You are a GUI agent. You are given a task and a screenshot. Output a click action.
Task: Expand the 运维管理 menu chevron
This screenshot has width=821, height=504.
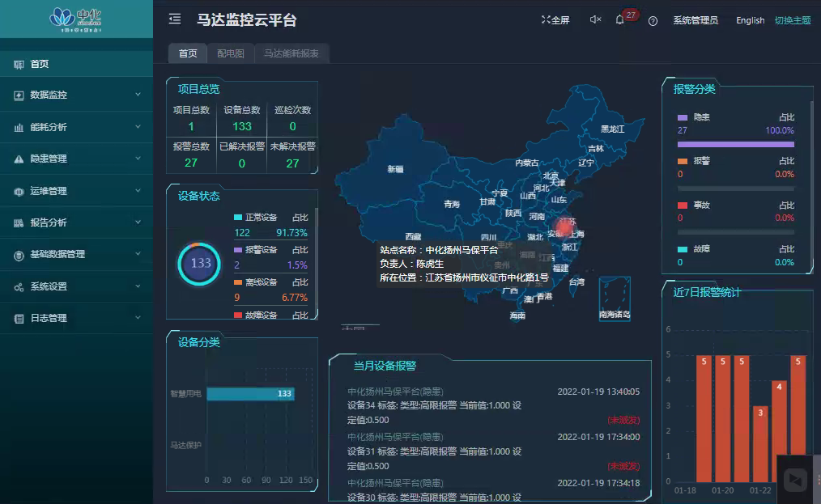[x=138, y=191]
